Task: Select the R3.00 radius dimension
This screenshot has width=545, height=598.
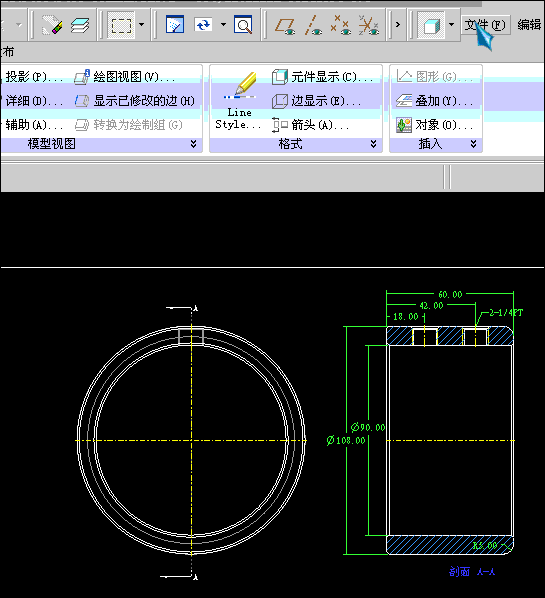Action: 485,546
